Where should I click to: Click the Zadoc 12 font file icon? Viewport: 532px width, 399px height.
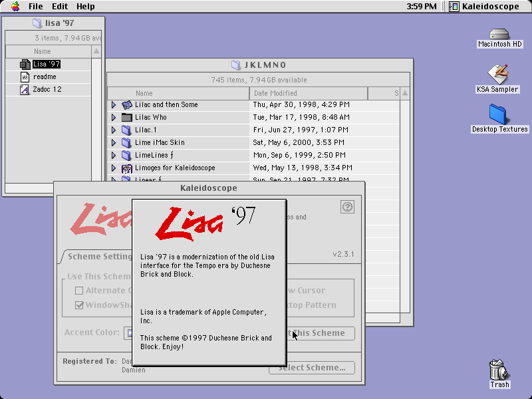[25, 90]
